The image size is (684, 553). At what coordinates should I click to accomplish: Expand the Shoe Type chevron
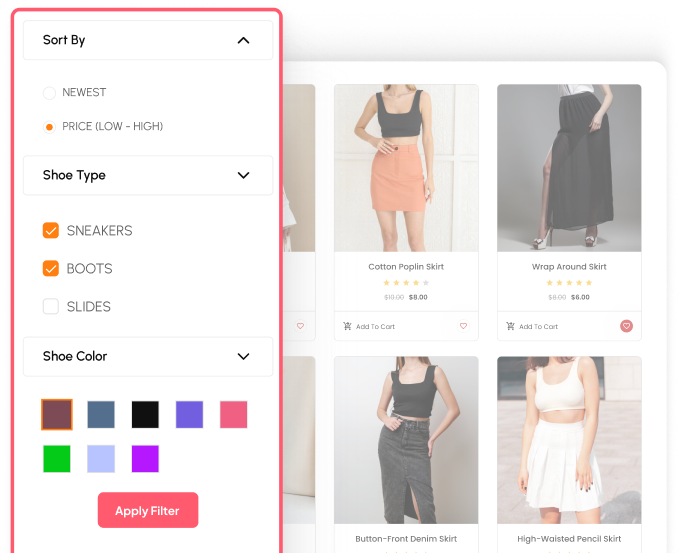coord(243,175)
